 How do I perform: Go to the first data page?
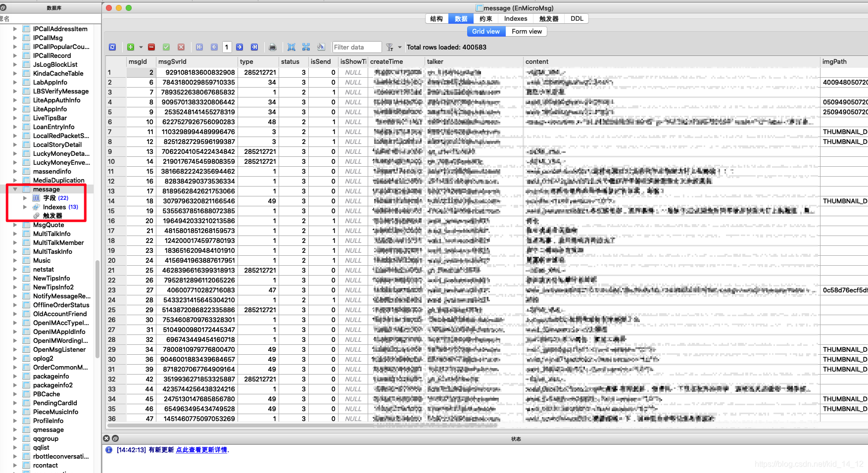(x=199, y=47)
